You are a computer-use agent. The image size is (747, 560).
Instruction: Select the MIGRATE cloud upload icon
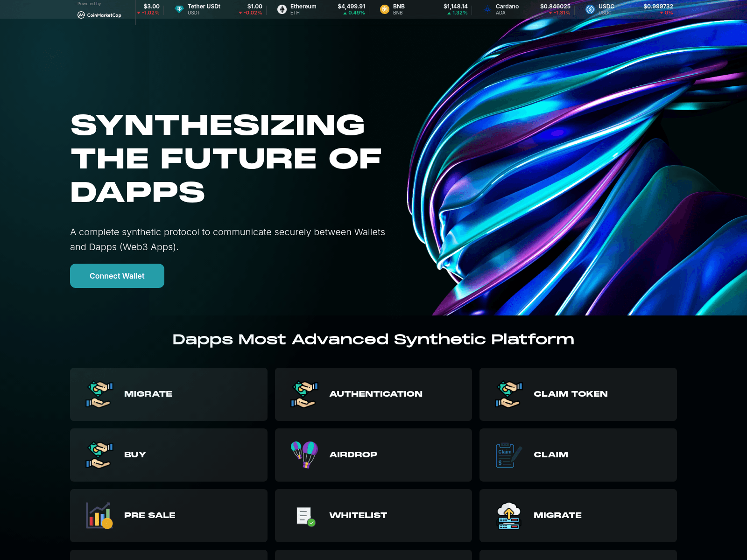(509, 516)
